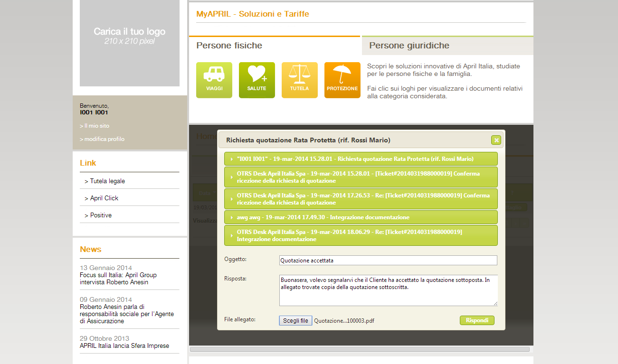Click the Link section heading
The image size is (618, 364).
tap(88, 163)
